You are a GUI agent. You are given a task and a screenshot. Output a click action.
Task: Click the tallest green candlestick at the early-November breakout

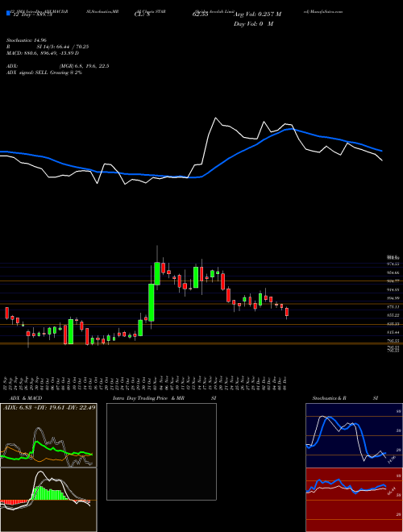(x=152, y=302)
